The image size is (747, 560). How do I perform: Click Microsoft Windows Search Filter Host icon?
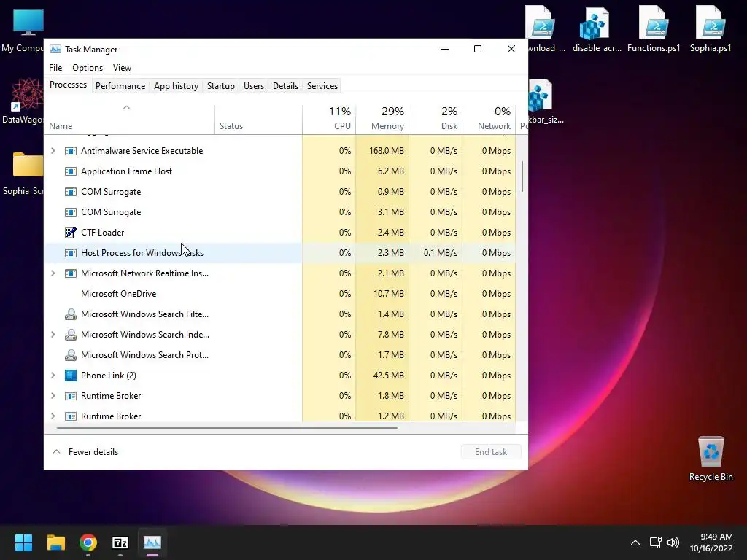(71, 314)
